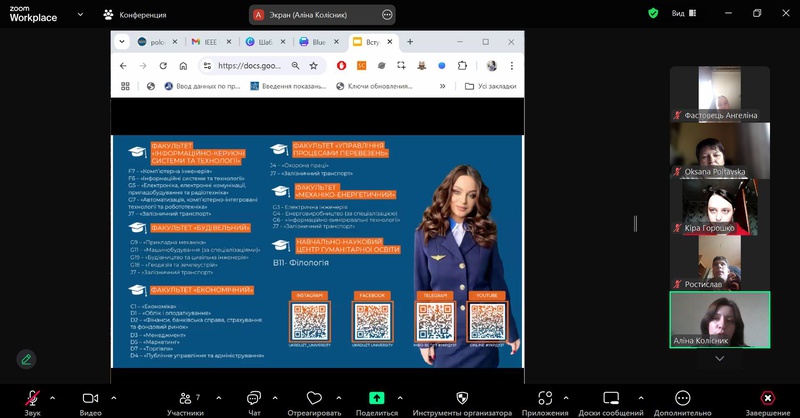Viewport: 800px width, 418px height.
Task: Open Доски сообщений whiteboards
Action: point(611,403)
